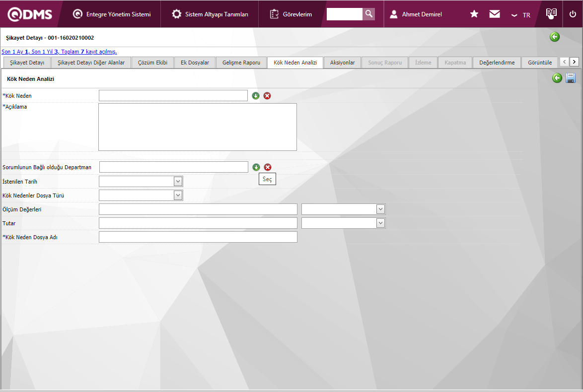Switch to the Şikayet Detayı tab
The width and height of the screenshot is (583, 392).
[27, 63]
